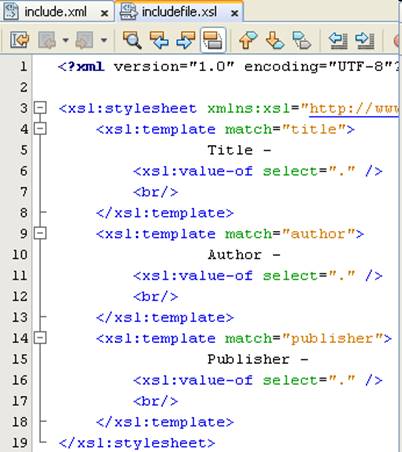This screenshot has width=402, height=452.
Task: Click the <br/> tag on line 7
Action: pyautogui.click(x=156, y=192)
